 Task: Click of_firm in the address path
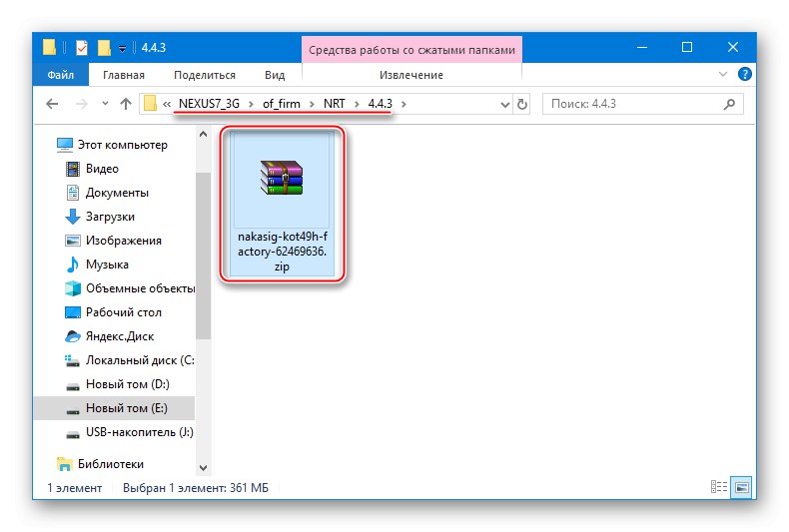[x=282, y=104]
